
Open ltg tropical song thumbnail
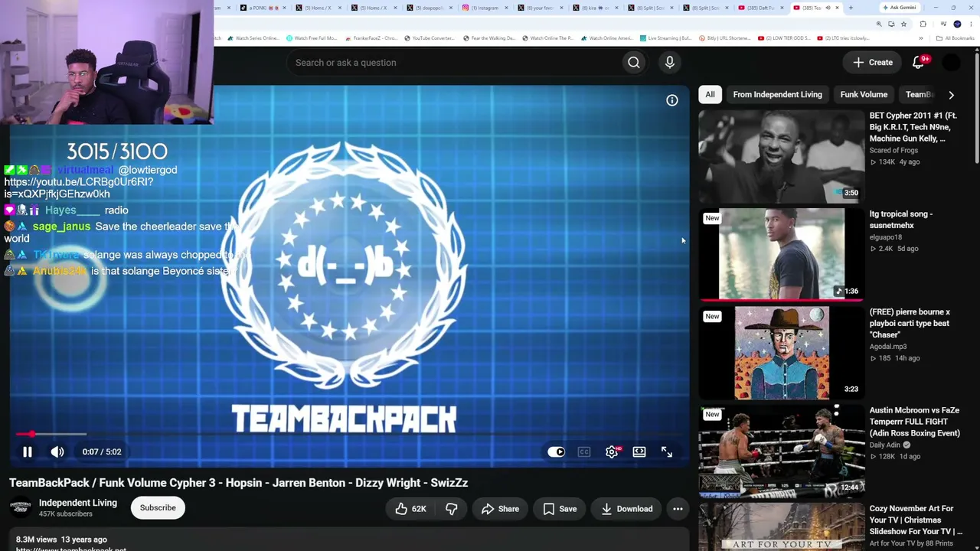click(782, 254)
